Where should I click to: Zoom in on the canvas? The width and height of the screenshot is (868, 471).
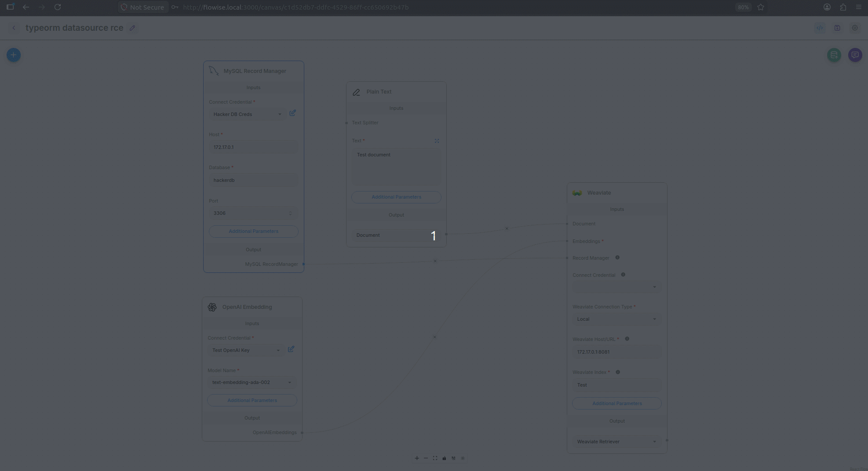click(x=417, y=458)
